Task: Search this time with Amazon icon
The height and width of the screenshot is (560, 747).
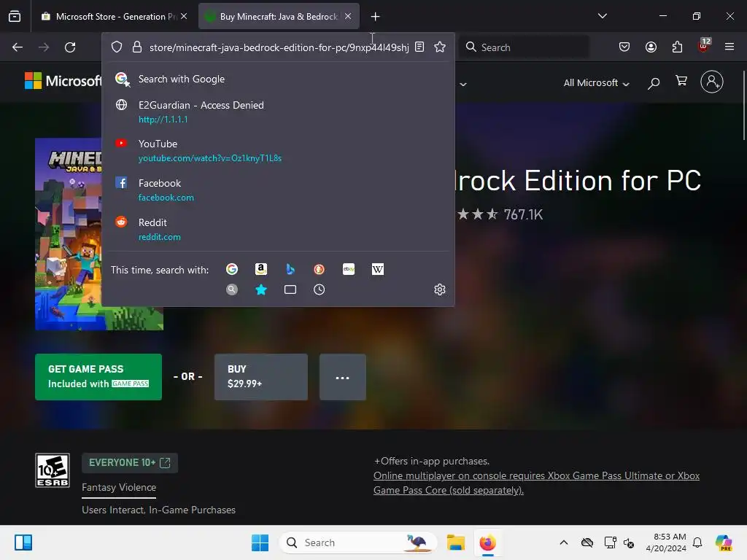Action: pyautogui.click(x=260, y=270)
